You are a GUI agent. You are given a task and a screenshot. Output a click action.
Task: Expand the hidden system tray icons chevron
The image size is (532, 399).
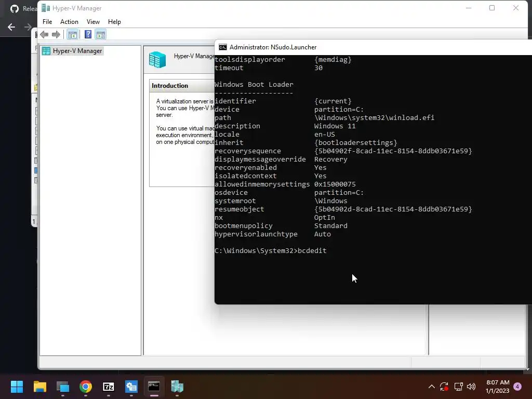(x=432, y=387)
